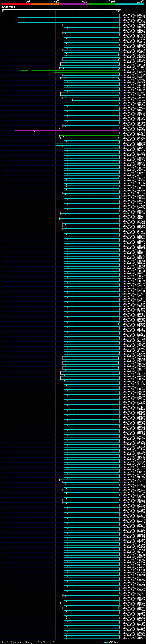Open the UniRef100_A0EY38 entry
146x644 pixels.
tap(134, 615)
